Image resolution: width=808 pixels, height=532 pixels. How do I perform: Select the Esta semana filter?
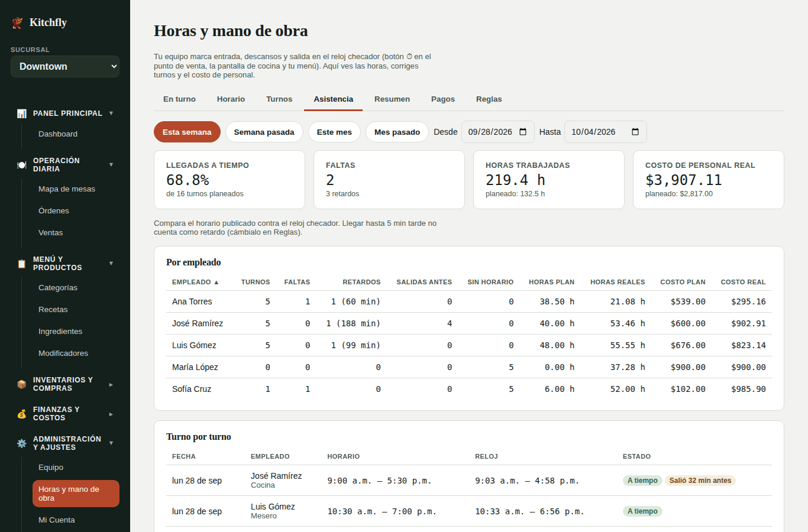(x=187, y=132)
